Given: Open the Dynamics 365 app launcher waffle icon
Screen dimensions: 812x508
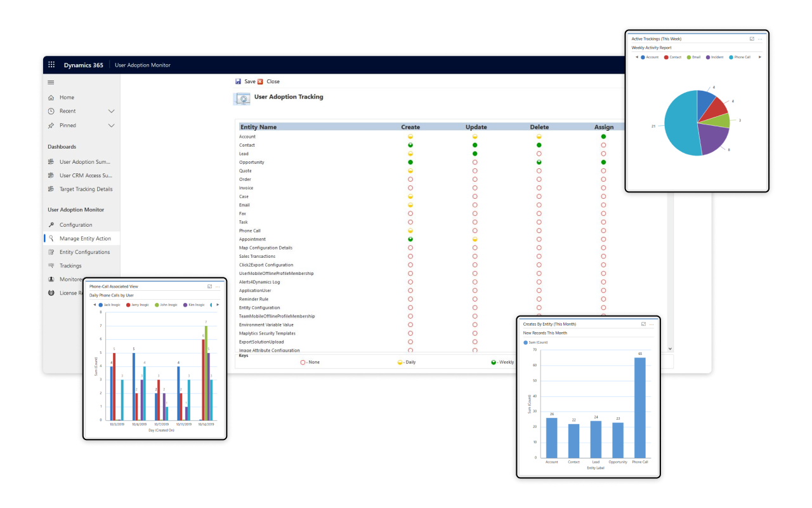Looking at the screenshot, I should 51,65.
